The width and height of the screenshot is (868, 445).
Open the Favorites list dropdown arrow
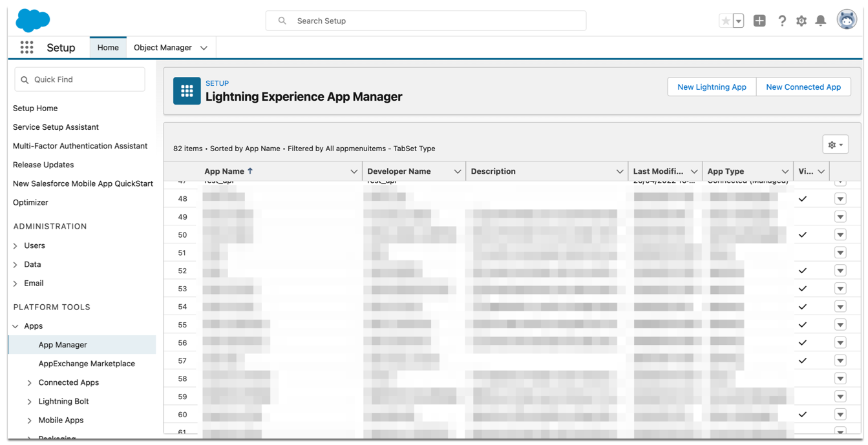pyautogui.click(x=739, y=21)
